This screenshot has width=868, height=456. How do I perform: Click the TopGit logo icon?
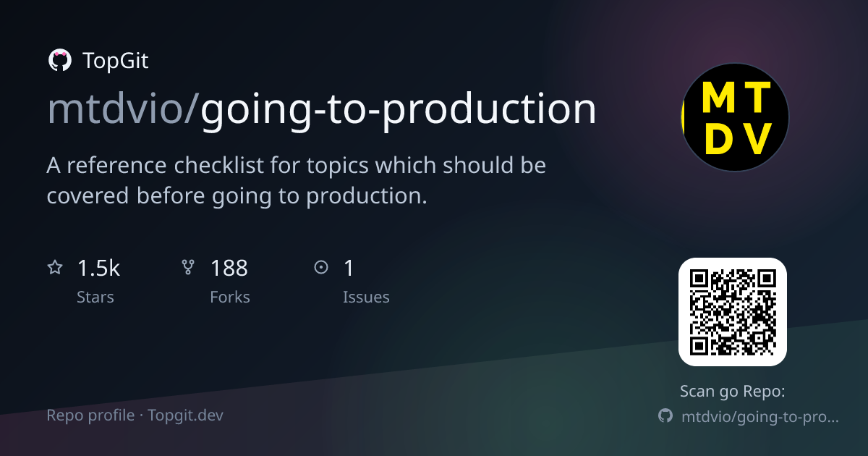coord(59,61)
